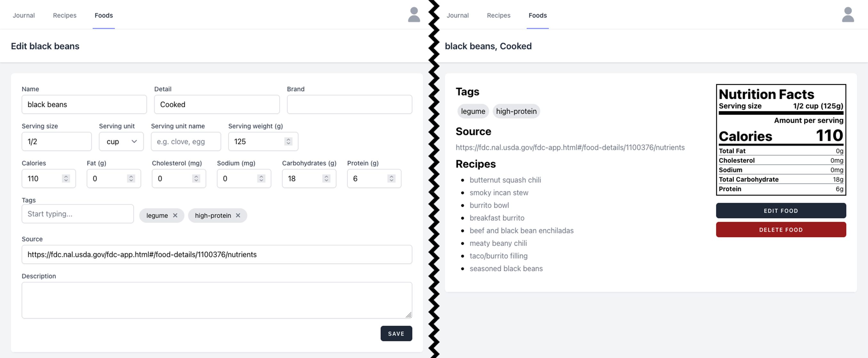This screenshot has width=868, height=358.
Task: Click the Name input field
Action: click(x=84, y=104)
